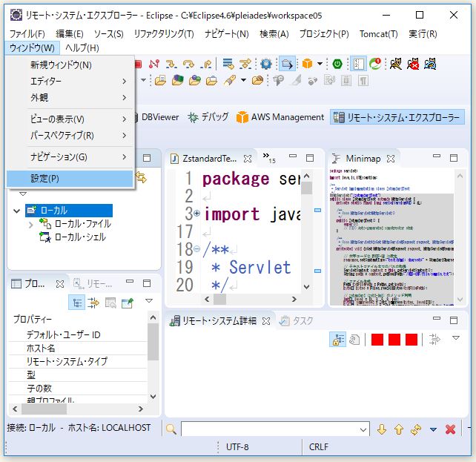Click the orange cube AWS toolbar icon

click(307, 64)
